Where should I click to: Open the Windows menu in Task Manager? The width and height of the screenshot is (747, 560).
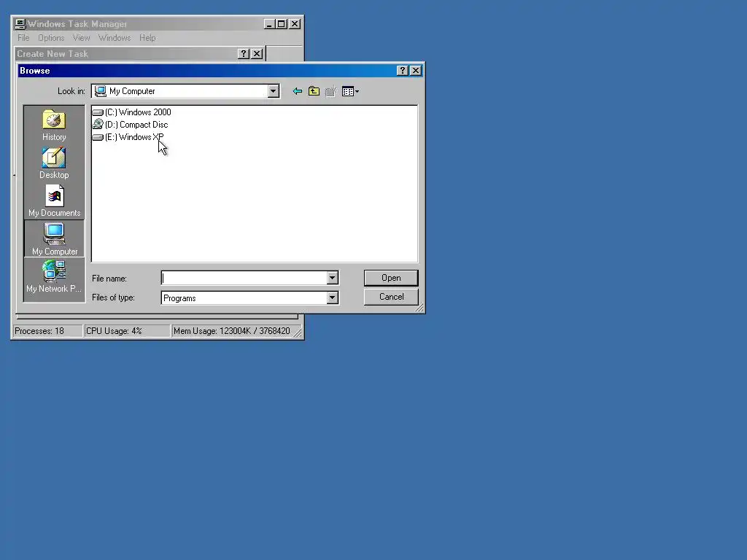pyautogui.click(x=115, y=38)
